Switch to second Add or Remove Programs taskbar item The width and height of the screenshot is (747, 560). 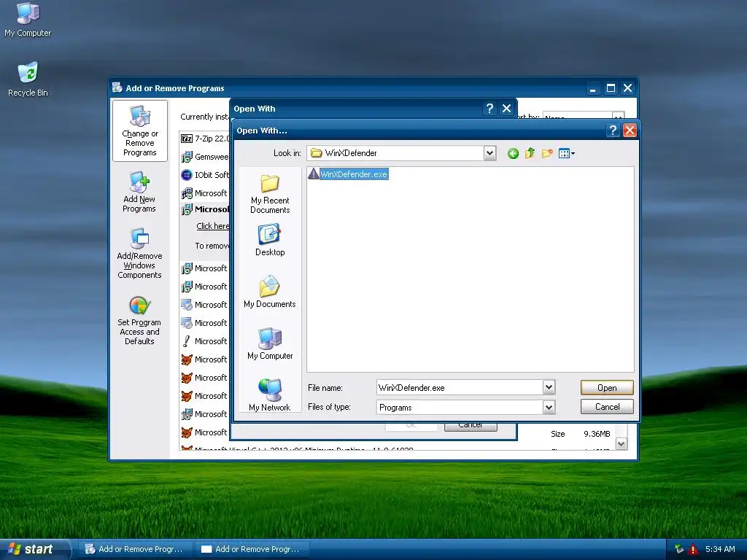pyautogui.click(x=252, y=549)
